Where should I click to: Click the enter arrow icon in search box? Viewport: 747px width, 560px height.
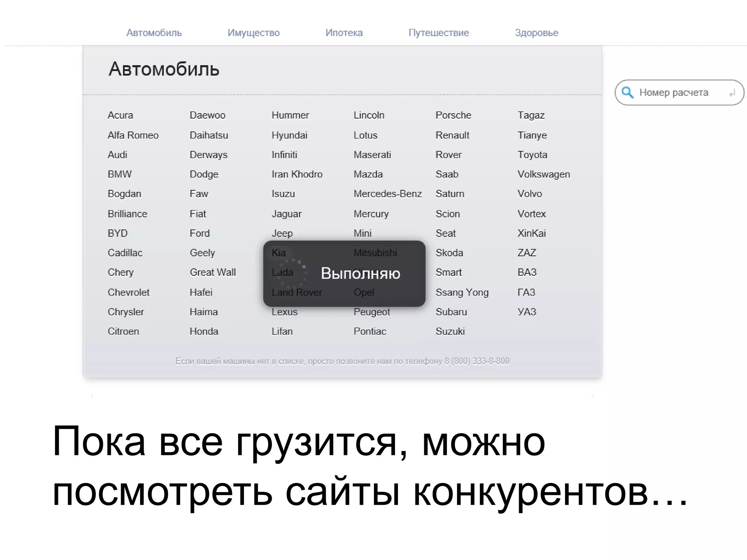click(732, 93)
